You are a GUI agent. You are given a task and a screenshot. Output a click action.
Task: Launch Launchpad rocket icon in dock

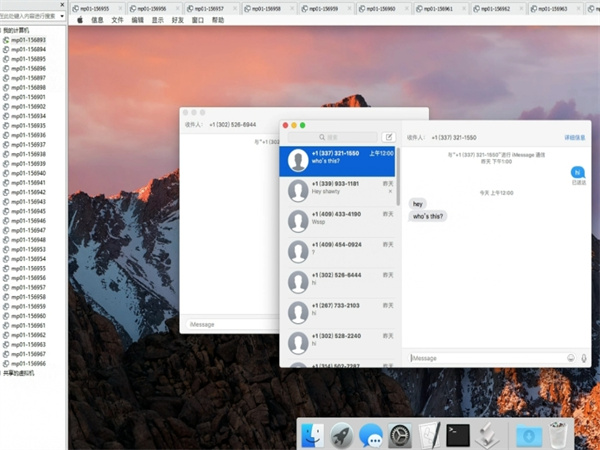(x=341, y=435)
